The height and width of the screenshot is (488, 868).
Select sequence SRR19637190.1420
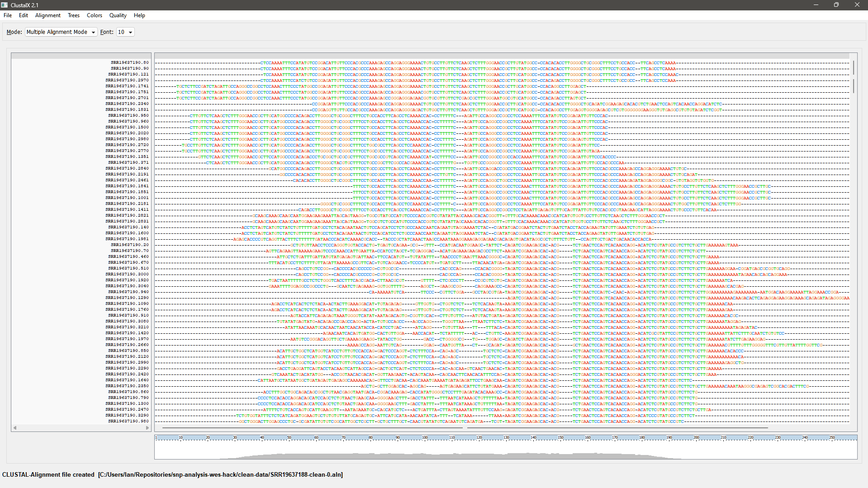[127, 333]
